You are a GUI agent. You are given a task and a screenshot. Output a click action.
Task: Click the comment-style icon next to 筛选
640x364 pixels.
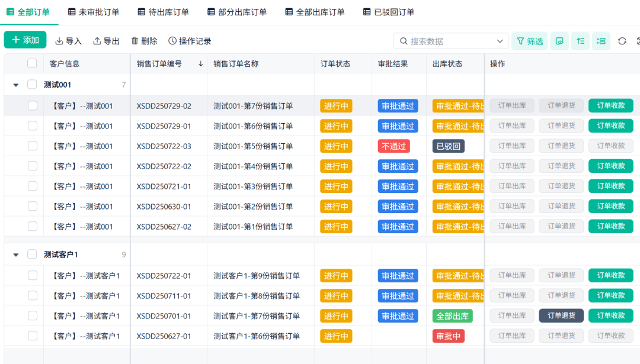tap(559, 41)
